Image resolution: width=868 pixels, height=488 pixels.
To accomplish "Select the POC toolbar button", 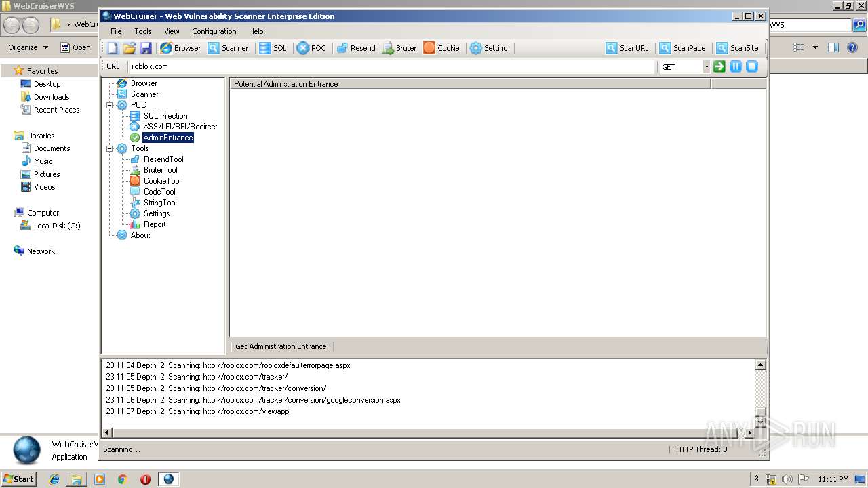I will click(x=311, y=48).
